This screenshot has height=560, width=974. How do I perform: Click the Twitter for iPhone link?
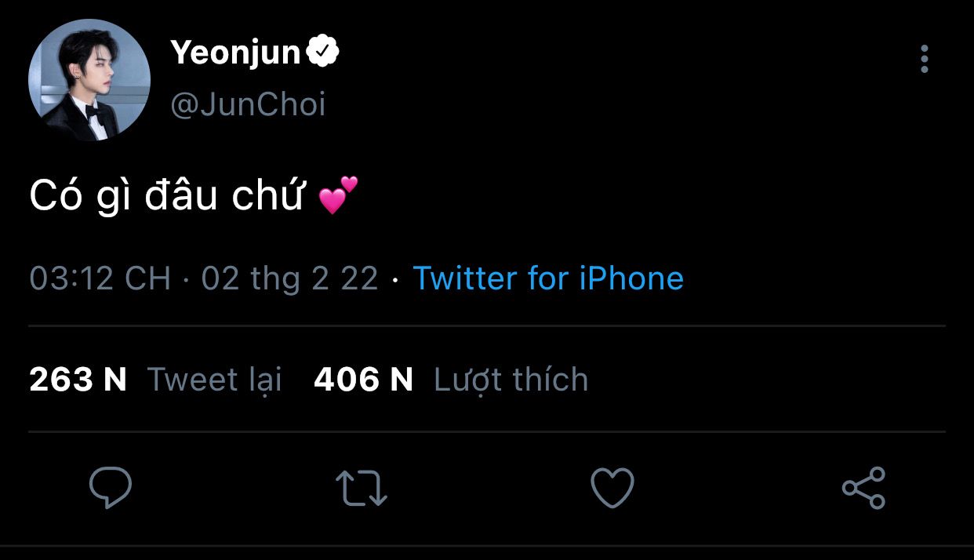(x=548, y=278)
